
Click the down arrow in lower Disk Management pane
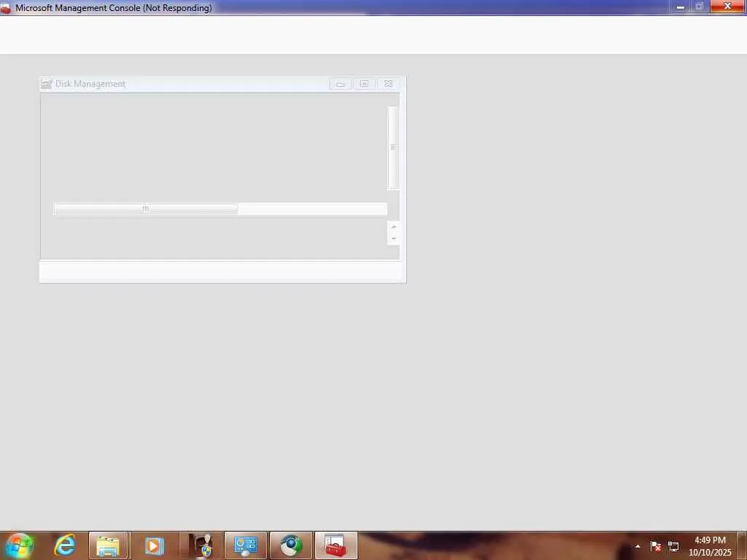click(x=393, y=238)
